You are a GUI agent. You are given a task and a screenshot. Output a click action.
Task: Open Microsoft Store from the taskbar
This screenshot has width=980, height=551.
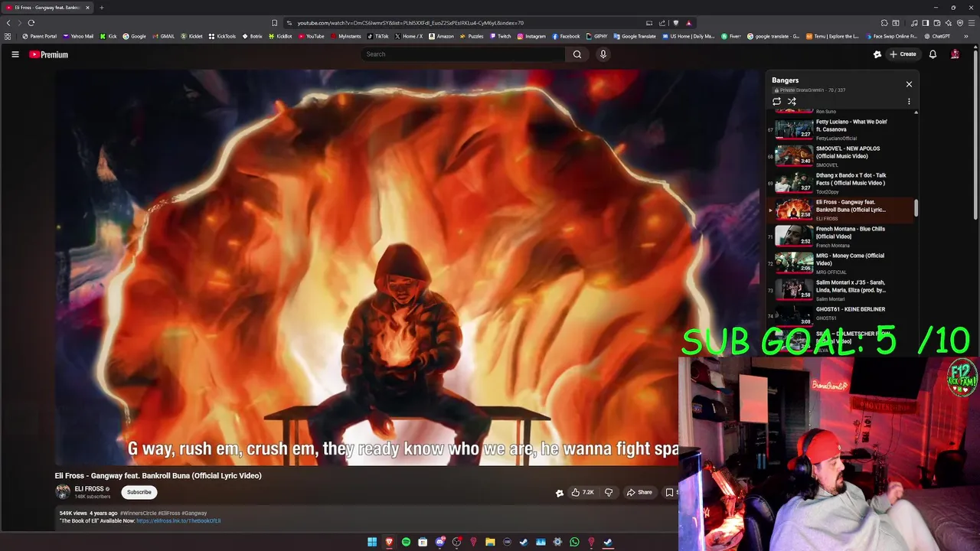click(423, 542)
